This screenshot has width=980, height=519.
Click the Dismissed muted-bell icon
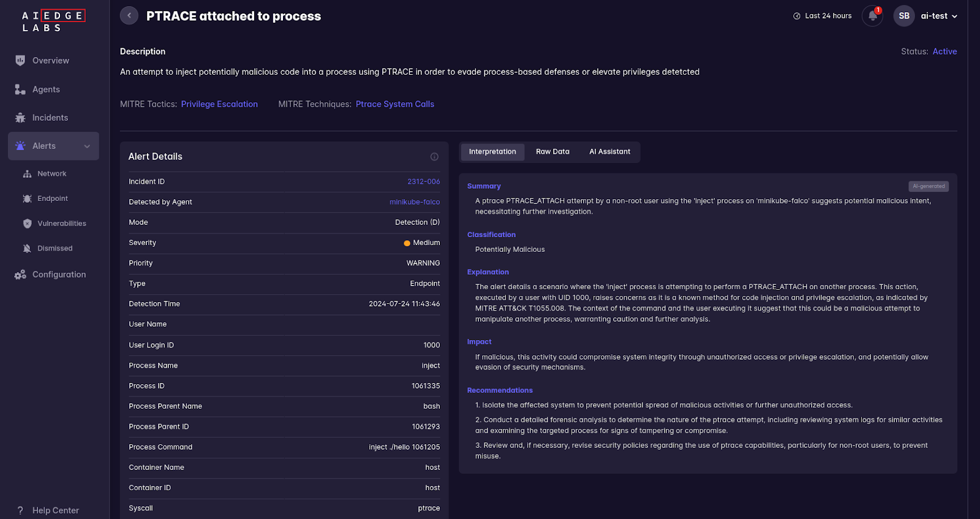click(27, 248)
